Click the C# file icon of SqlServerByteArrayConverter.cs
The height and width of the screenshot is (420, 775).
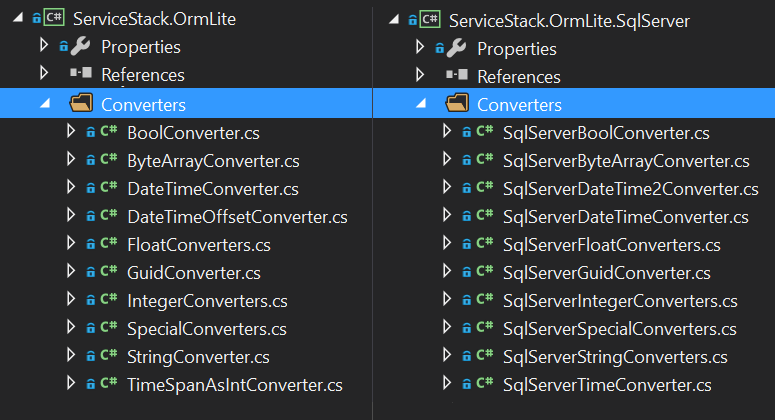485,160
